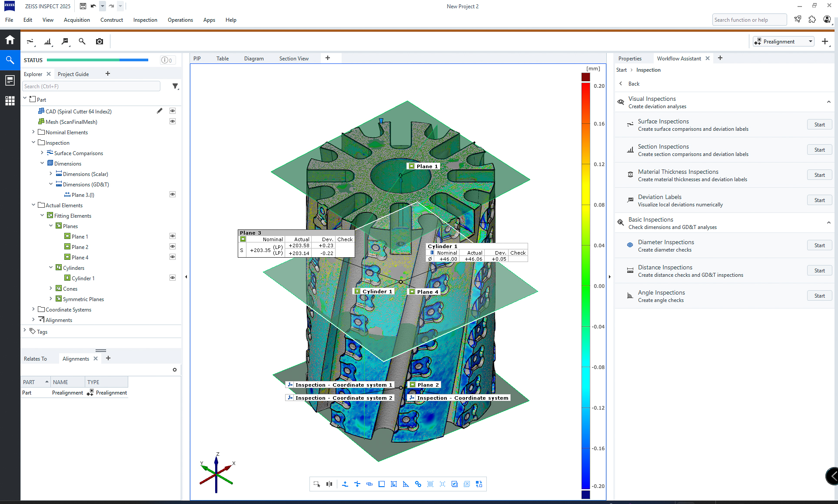The height and width of the screenshot is (504, 838).
Task: Click the swap squares icon in 3D toolbar
Action: [479, 484]
